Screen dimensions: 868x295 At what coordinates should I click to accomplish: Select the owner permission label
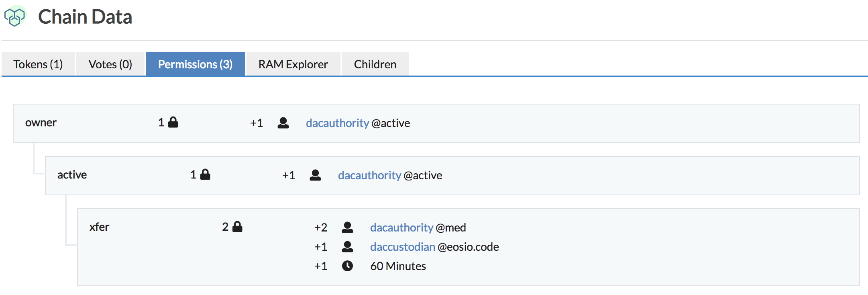click(x=41, y=123)
